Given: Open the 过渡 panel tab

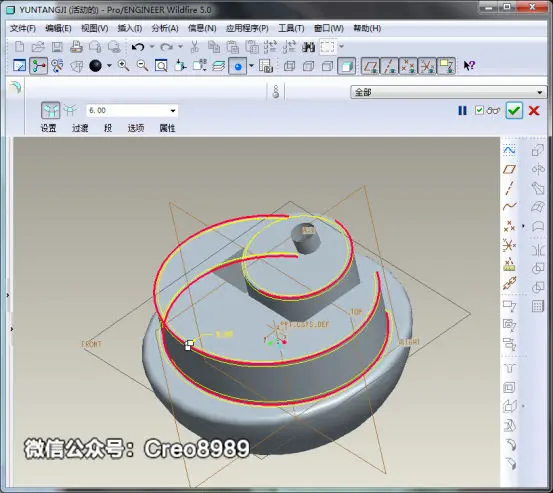Looking at the screenshot, I should tap(80, 128).
